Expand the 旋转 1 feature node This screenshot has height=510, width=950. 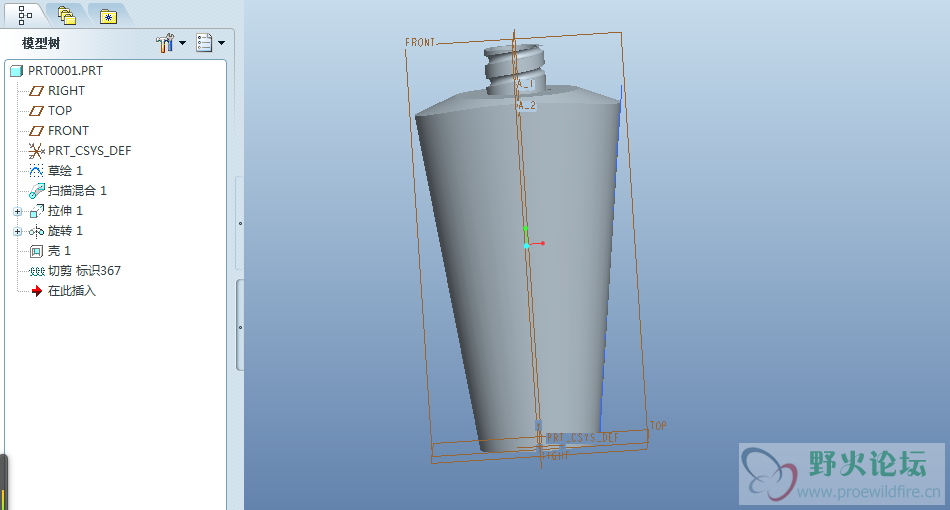[x=18, y=231]
